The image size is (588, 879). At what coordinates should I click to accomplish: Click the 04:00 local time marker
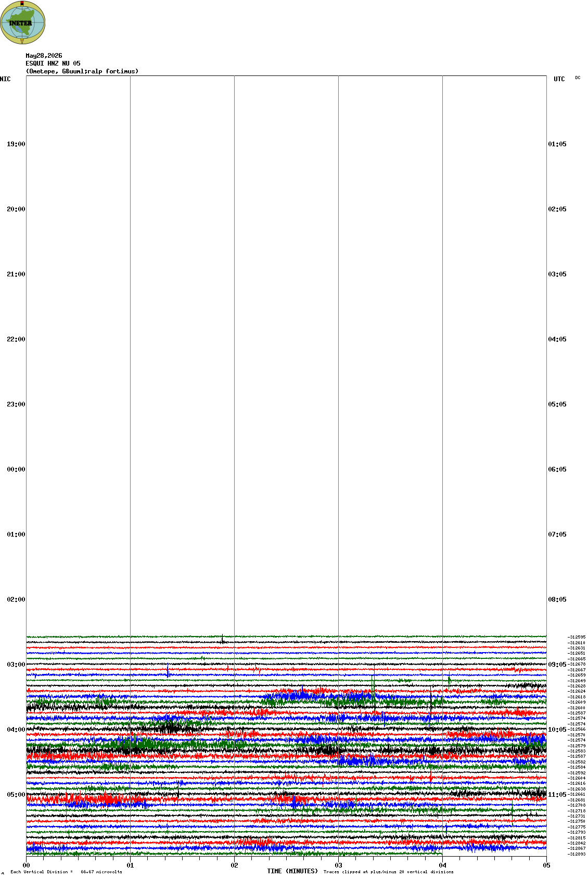(16, 730)
